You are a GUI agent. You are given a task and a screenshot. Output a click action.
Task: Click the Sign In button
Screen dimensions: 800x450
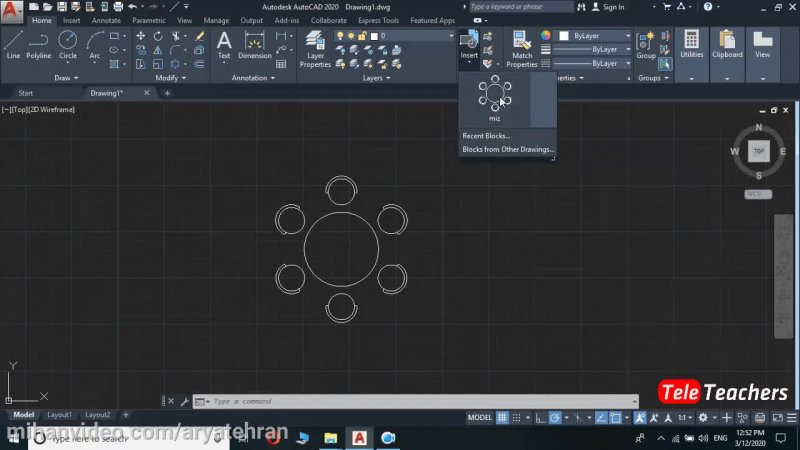point(608,7)
